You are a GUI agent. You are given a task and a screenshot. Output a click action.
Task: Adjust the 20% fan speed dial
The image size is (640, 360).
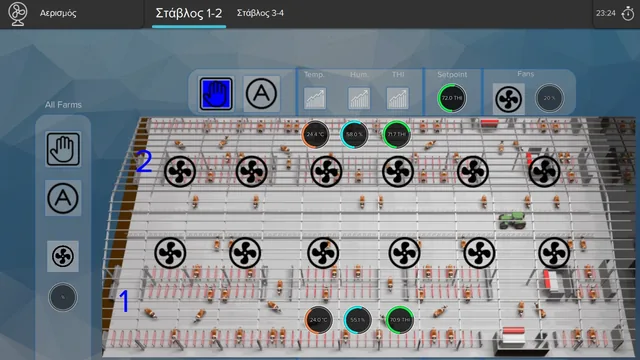[549, 98]
